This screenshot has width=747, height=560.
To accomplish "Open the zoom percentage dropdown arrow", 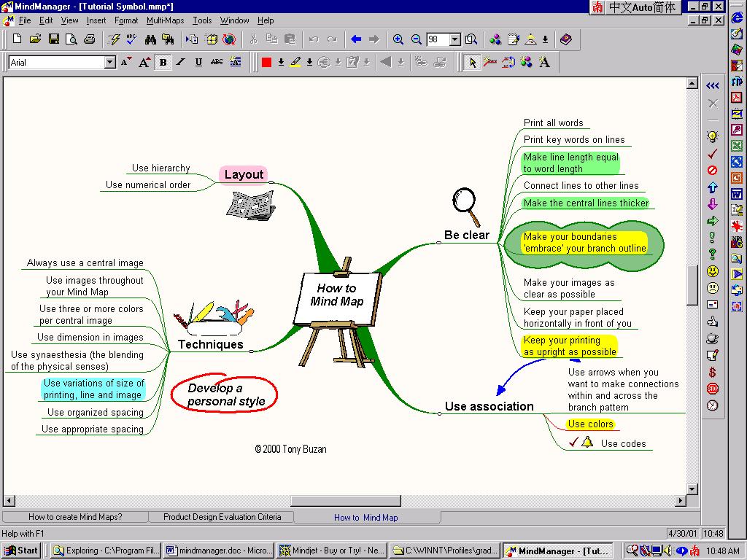I will pyautogui.click(x=455, y=39).
